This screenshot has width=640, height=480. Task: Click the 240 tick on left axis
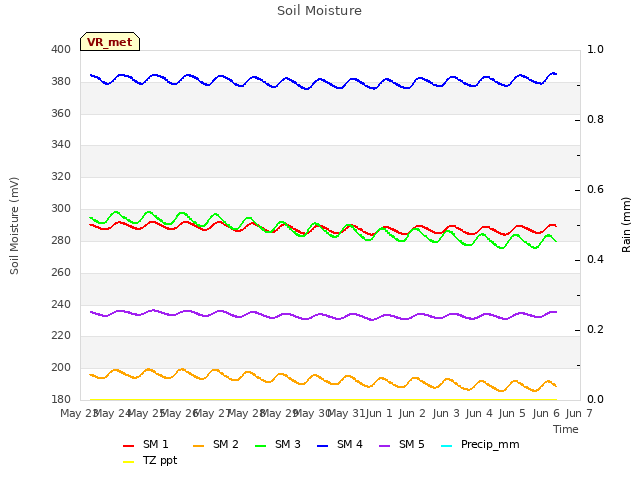pos(61,304)
